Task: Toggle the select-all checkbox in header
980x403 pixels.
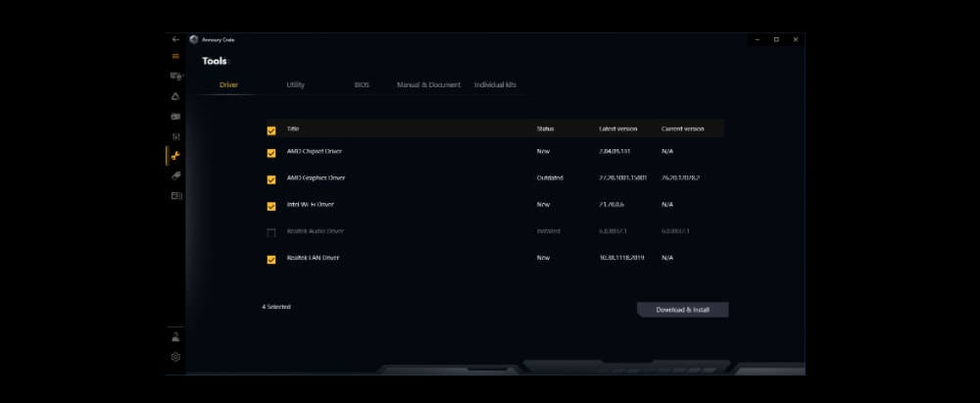Action: pyautogui.click(x=271, y=130)
